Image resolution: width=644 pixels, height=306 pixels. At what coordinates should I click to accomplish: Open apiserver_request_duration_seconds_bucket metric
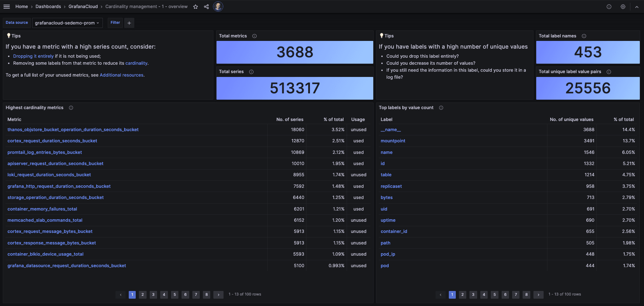tap(55, 164)
